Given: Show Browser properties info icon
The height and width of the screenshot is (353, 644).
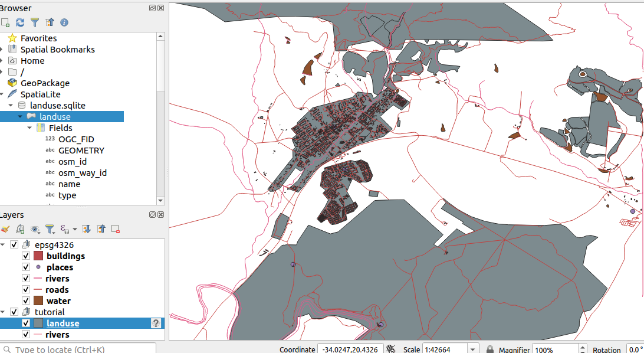Looking at the screenshot, I should pos(64,22).
